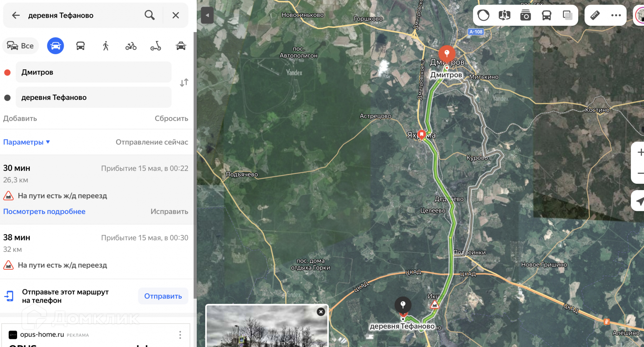Click 'Сбросить' to reset the route
The width and height of the screenshot is (644, 347).
[171, 119]
